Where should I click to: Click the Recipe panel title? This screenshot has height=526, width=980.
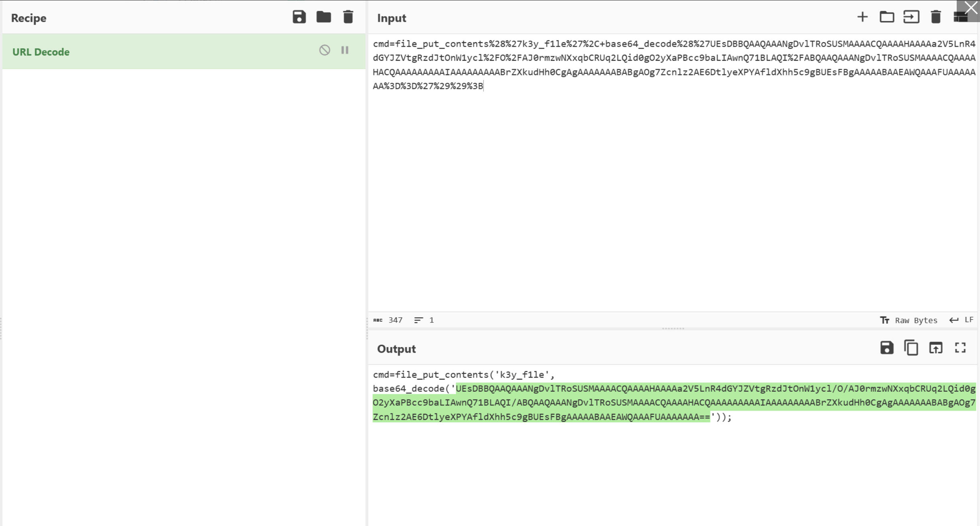click(29, 18)
